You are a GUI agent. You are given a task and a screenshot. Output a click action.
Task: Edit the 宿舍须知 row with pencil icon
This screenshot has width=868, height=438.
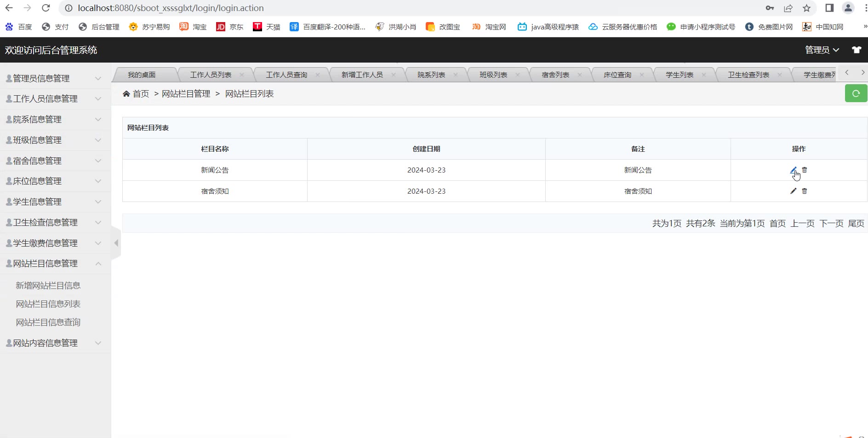[x=793, y=191]
